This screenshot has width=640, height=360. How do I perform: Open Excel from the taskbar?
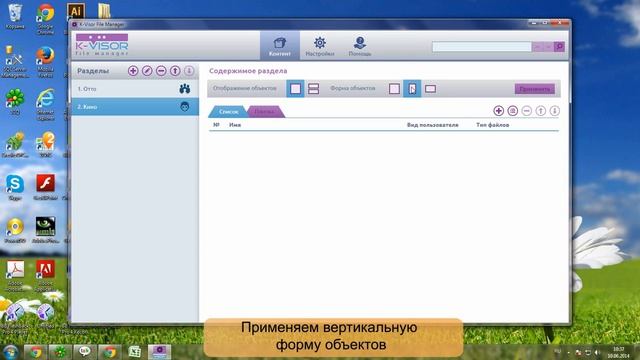134,352
